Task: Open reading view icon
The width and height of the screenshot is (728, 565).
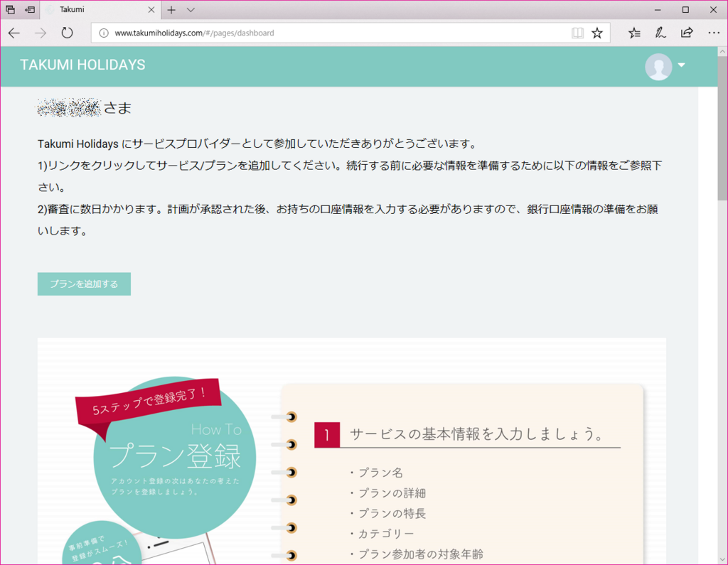Action: click(x=577, y=33)
